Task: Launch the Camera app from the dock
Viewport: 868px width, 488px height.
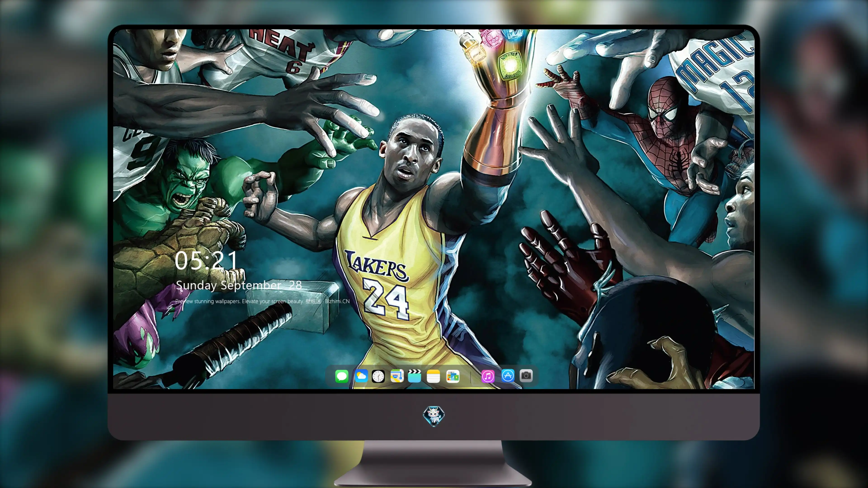Action: click(526, 375)
